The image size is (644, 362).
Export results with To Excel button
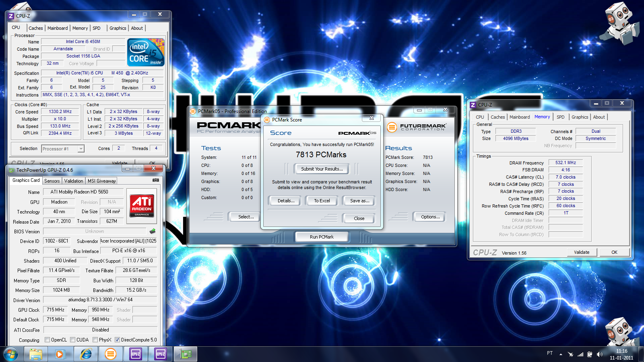322,201
